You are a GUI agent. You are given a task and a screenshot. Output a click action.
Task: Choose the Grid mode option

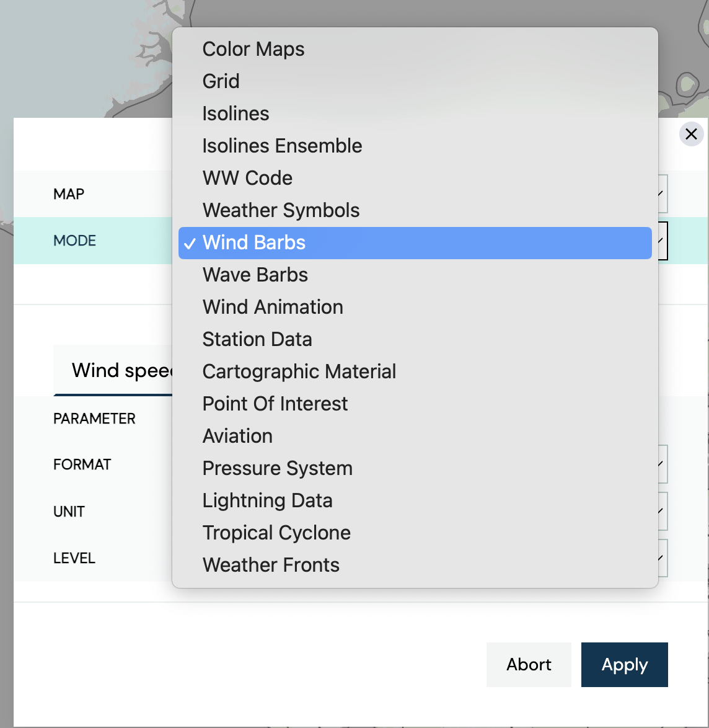pos(221,81)
